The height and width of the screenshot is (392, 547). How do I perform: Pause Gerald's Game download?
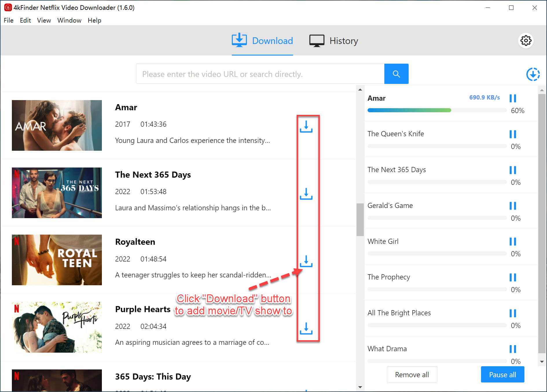point(513,206)
